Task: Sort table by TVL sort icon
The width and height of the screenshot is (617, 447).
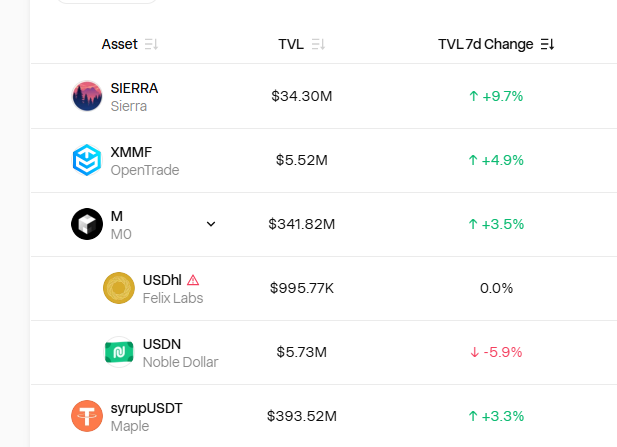Action: pos(318,44)
